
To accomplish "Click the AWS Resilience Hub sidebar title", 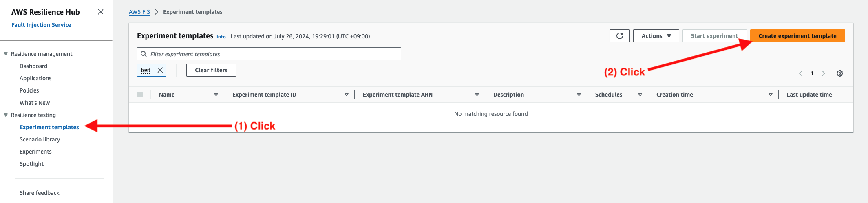I will tap(46, 12).
